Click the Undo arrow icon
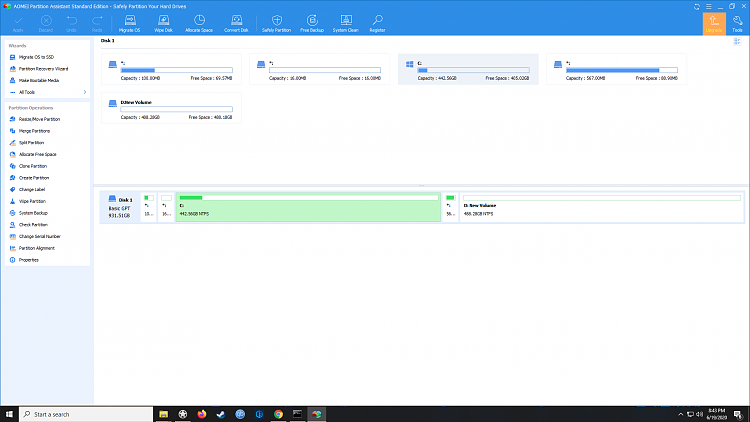The height and width of the screenshot is (422, 750). tap(71, 23)
